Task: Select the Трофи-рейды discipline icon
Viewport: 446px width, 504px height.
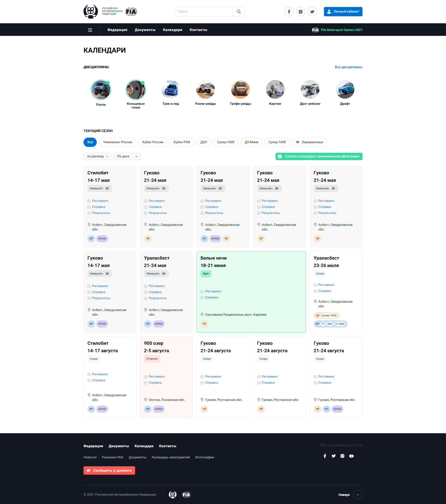Action: (240, 89)
